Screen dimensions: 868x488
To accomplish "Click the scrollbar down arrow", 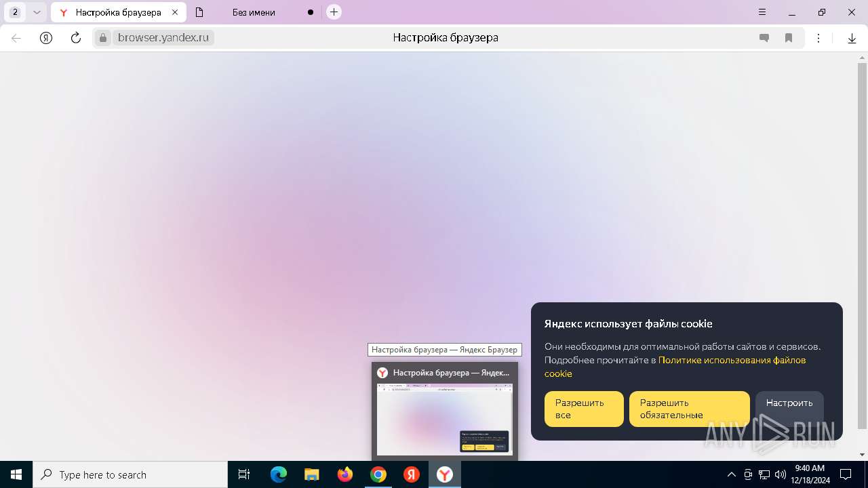I will pos(862,455).
